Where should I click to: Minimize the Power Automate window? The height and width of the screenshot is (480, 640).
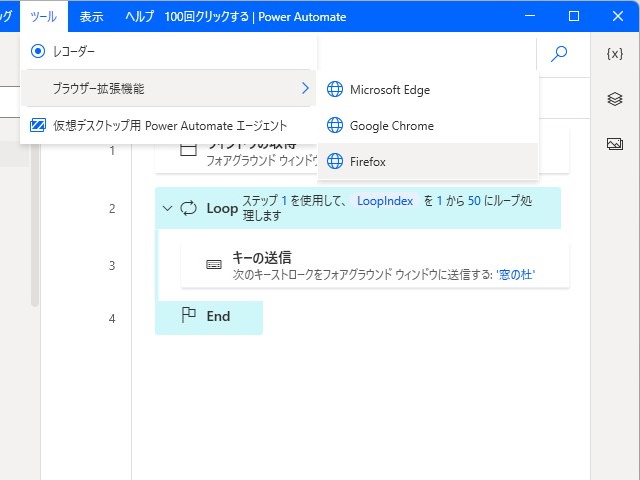pos(530,16)
